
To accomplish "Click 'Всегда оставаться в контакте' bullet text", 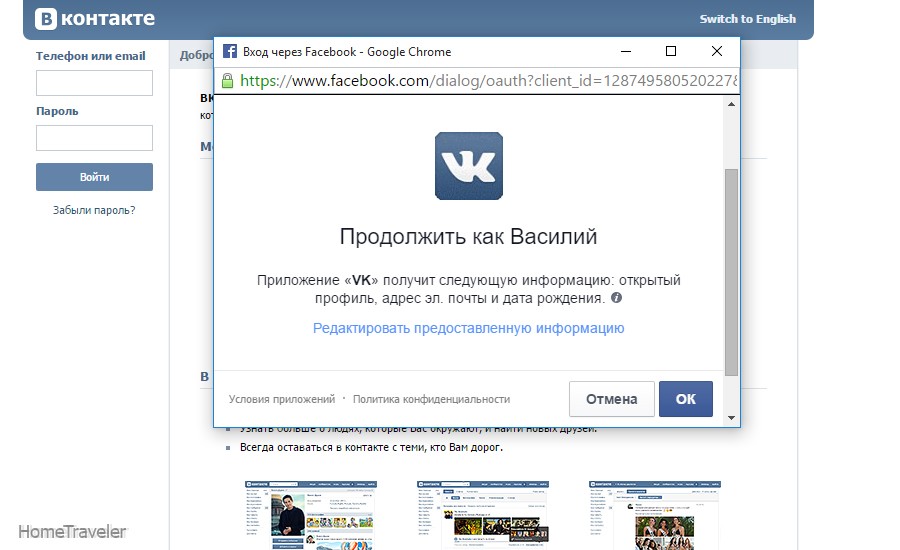I will tap(371, 447).
